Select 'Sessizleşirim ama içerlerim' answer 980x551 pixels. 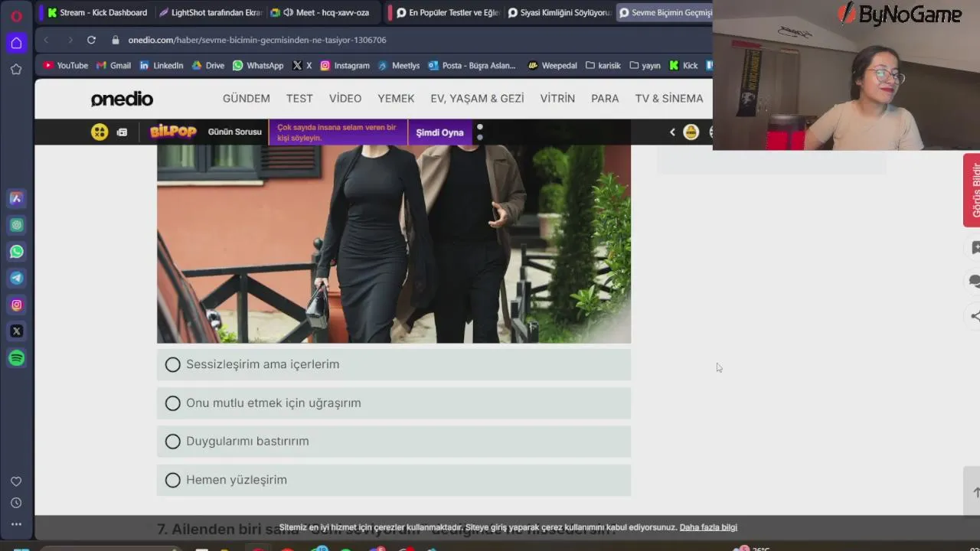click(x=394, y=364)
